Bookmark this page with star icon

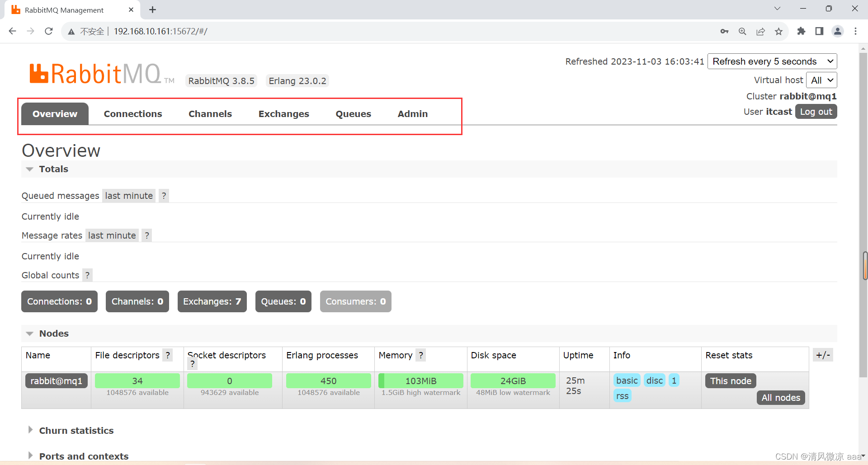tap(778, 31)
